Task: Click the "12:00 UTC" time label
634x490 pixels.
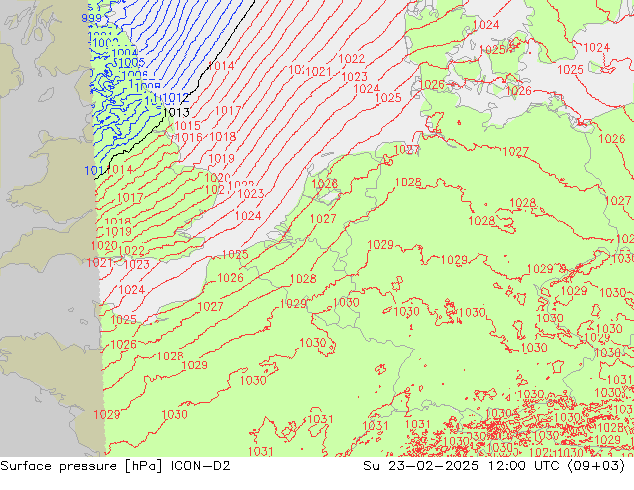Action: [x=523, y=466]
